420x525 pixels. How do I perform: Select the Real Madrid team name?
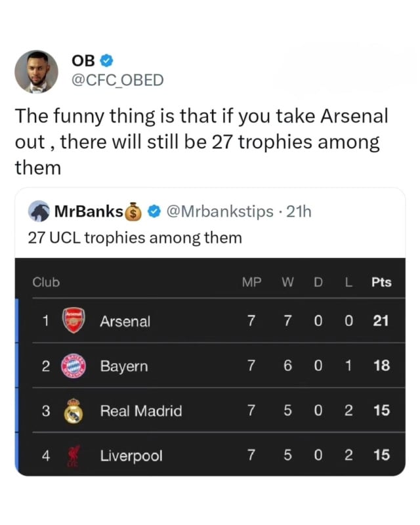[x=141, y=411]
